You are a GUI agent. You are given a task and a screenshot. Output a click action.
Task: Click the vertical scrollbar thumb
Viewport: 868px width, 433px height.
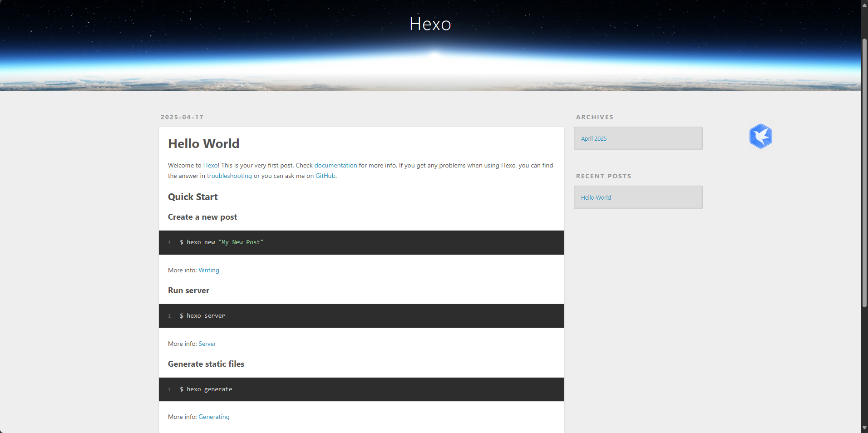[x=864, y=172]
